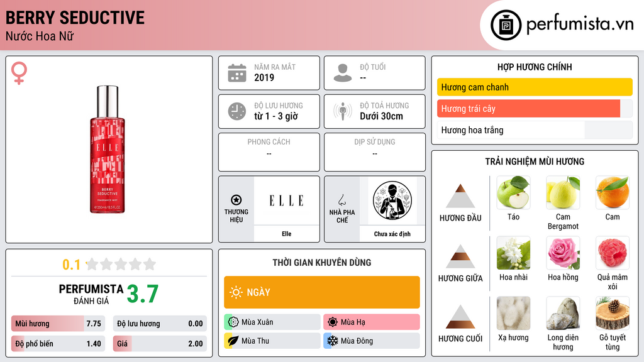Click the star badge Thương hiệu icon
The image size is (644, 362).
point(236,200)
